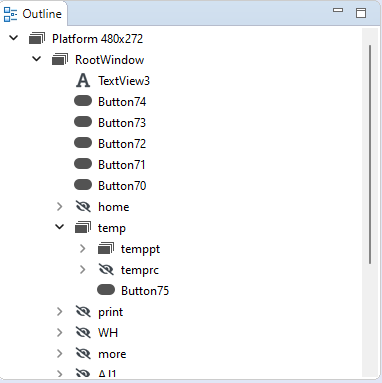Expand the temprc node
Screen dimensions: 382x383
click(83, 269)
